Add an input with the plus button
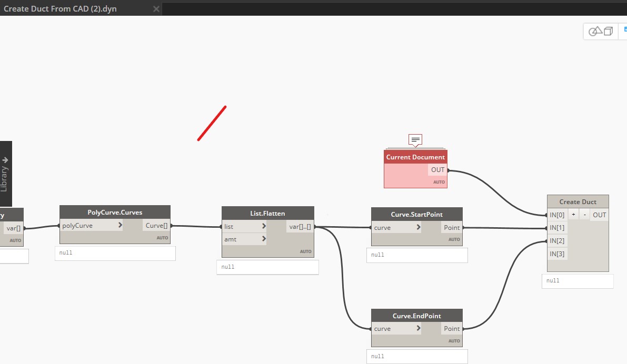The image size is (627, 364). point(573,215)
